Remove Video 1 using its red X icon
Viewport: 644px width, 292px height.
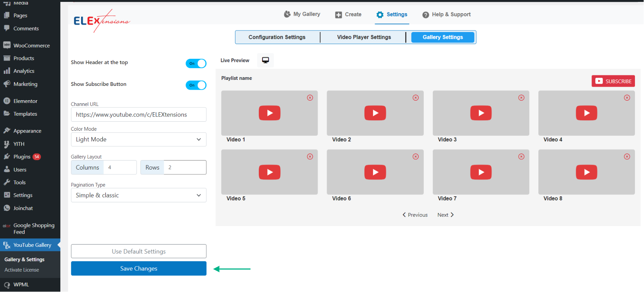(310, 98)
